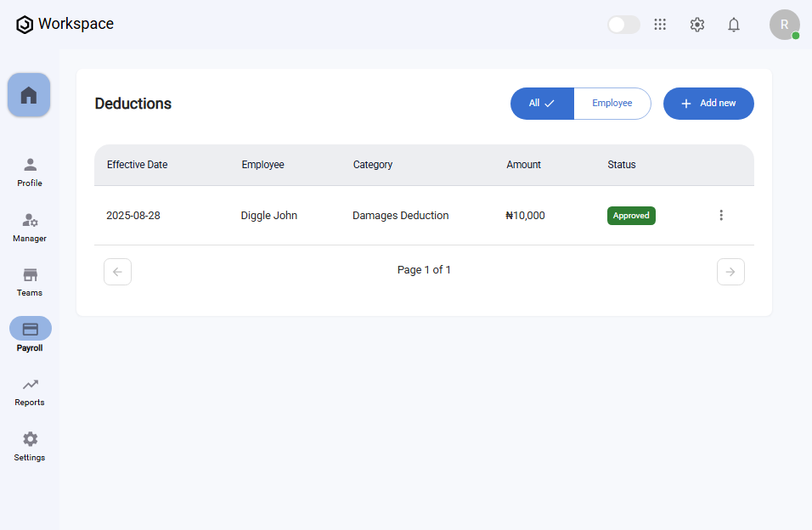Open the user avatar menu
Screen dimensions: 812x530
pyautogui.click(x=784, y=25)
